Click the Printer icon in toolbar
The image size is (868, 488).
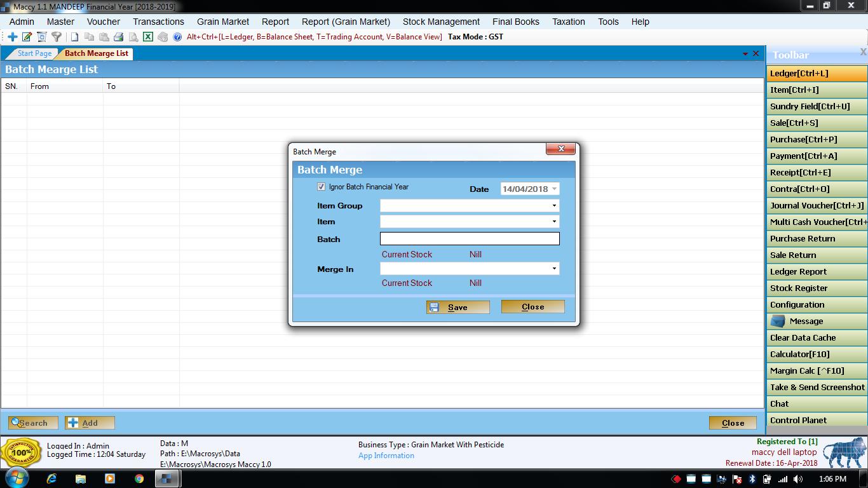118,37
